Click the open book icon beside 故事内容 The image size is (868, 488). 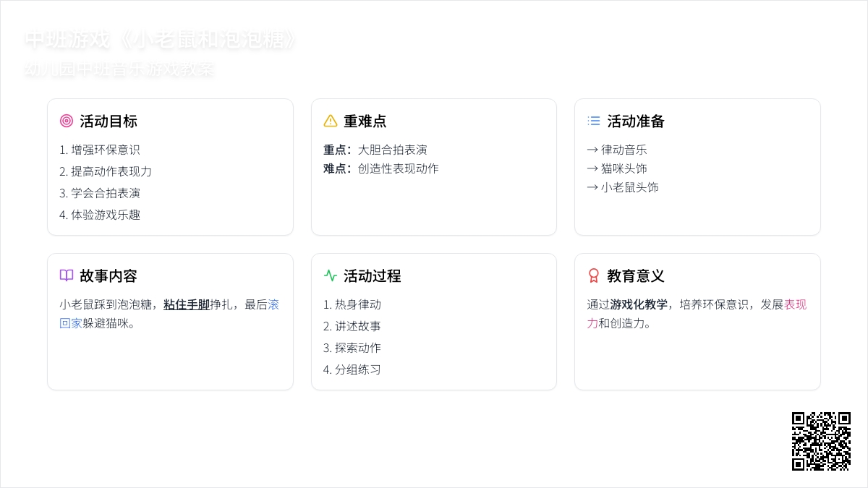click(x=67, y=276)
